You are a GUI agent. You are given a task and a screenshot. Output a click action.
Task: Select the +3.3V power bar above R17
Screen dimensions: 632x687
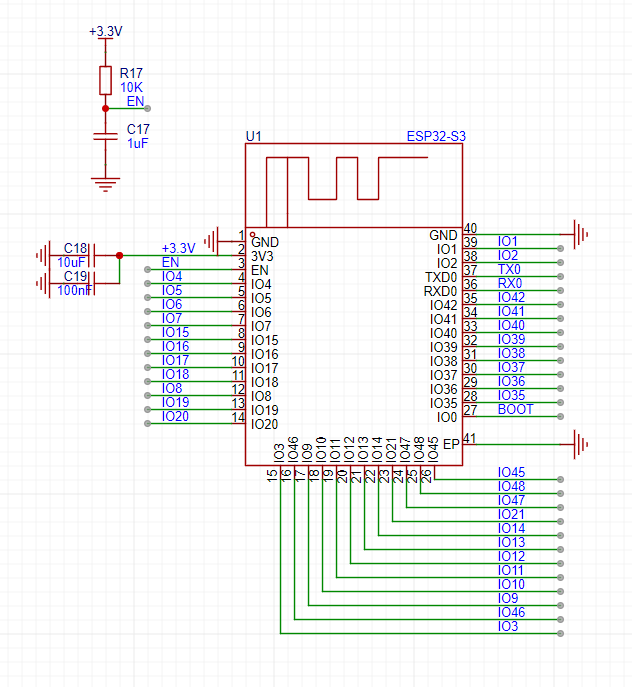point(105,39)
